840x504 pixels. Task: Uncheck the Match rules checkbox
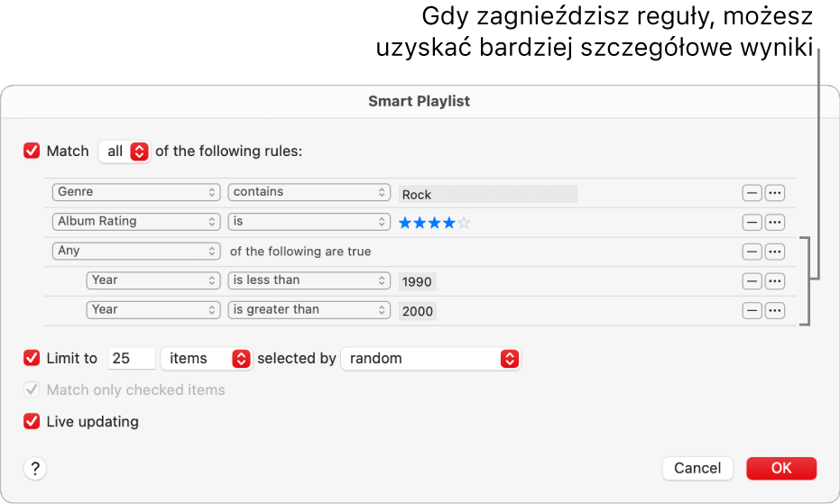(32, 151)
